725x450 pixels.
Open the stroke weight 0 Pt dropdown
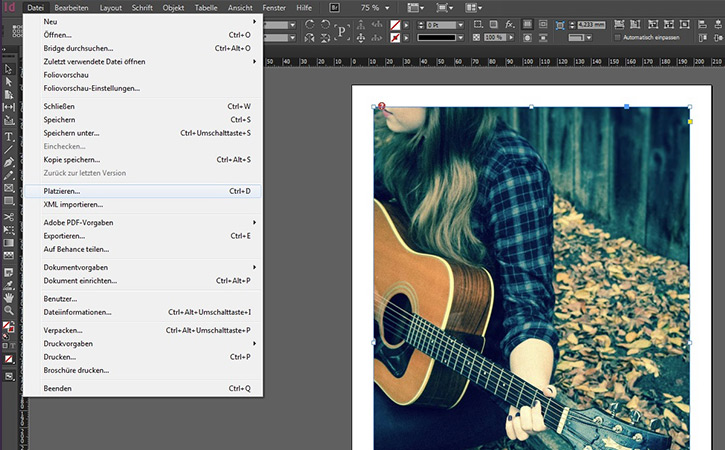point(460,25)
